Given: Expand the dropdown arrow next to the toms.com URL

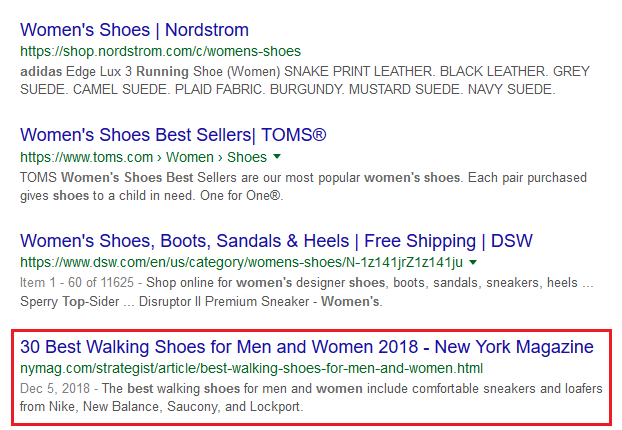Looking at the screenshot, I should point(277,157).
